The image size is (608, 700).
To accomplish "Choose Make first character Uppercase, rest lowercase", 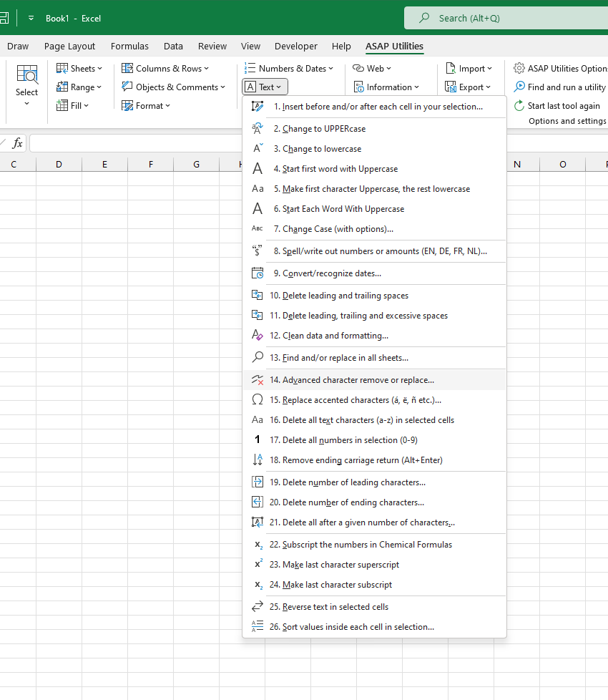I will 374,189.
